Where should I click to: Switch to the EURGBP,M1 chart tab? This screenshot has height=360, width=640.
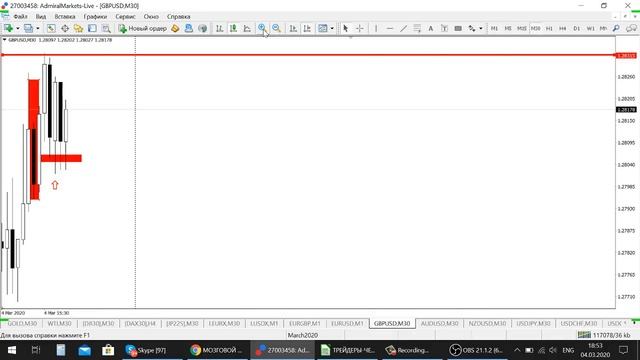tap(305, 323)
